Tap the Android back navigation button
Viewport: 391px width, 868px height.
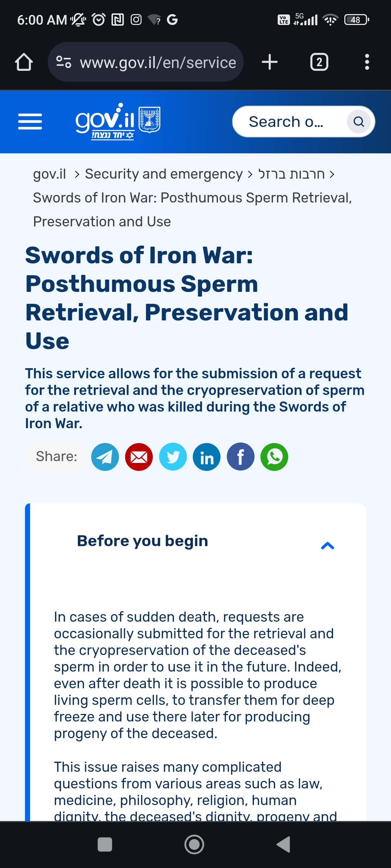click(x=283, y=844)
